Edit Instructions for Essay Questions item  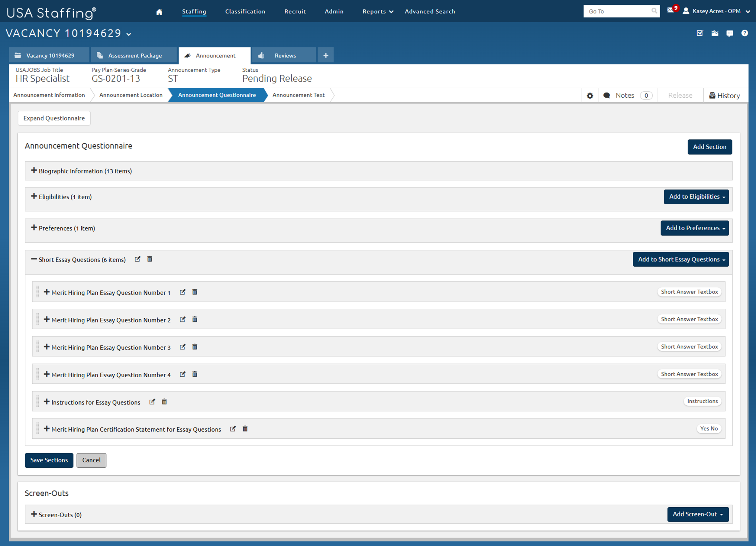[x=152, y=401]
